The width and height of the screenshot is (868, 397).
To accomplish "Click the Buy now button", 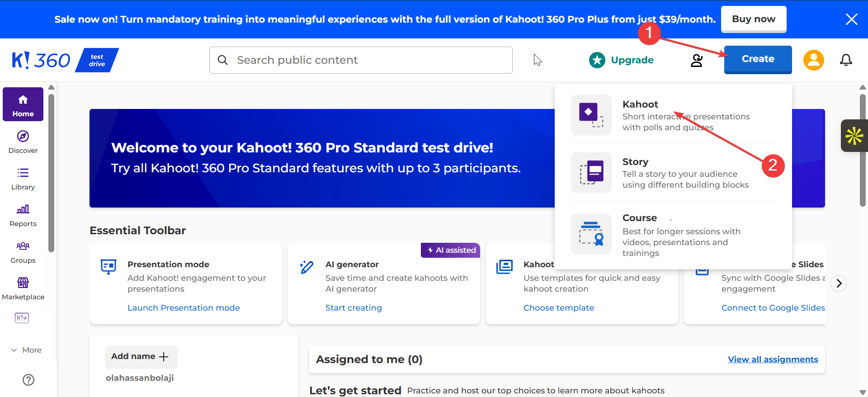I will pos(753,19).
